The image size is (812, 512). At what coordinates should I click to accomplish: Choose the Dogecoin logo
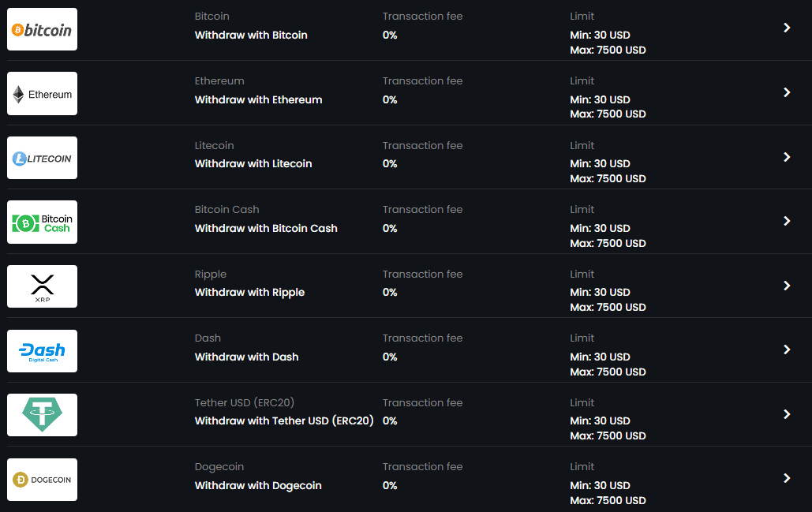tap(42, 480)
